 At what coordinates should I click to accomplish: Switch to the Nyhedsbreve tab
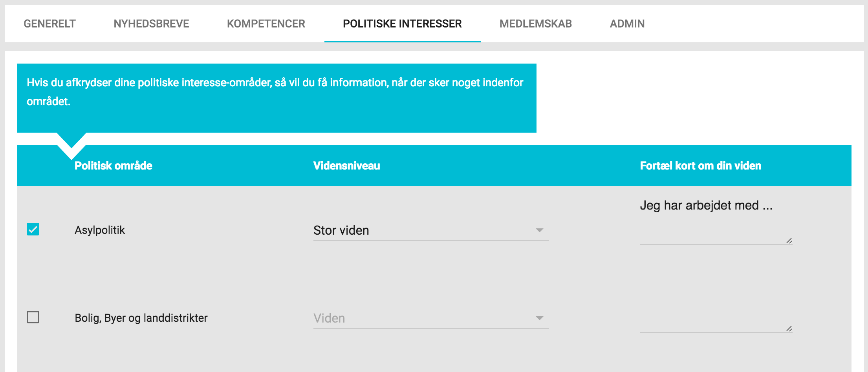[151, 24]
